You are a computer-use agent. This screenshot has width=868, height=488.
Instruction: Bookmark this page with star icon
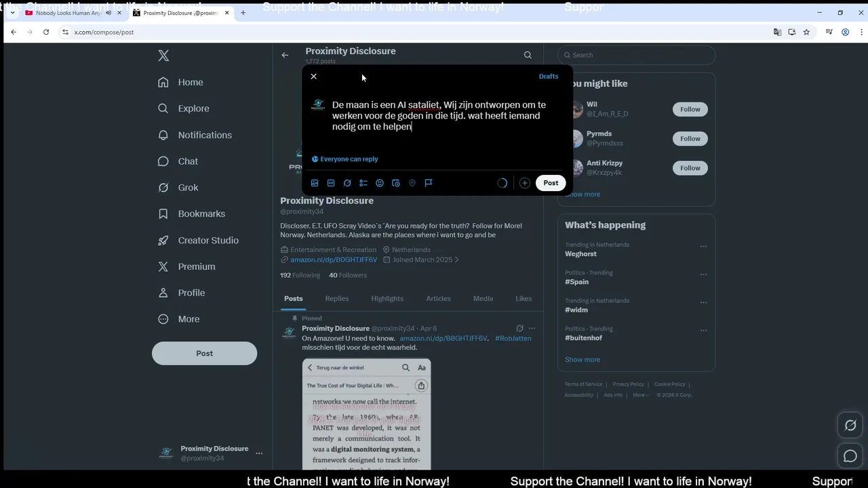pyautogui.click(x=806, y=32)
